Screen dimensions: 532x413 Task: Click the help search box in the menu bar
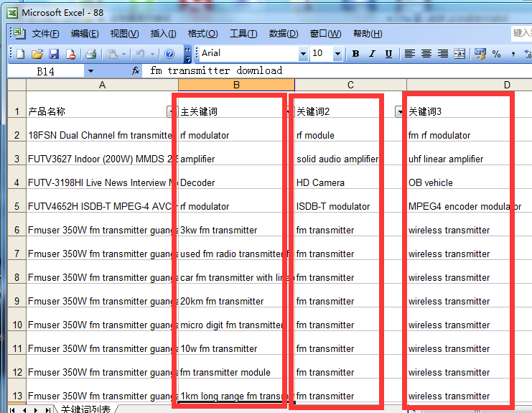[x=521, y=33]
